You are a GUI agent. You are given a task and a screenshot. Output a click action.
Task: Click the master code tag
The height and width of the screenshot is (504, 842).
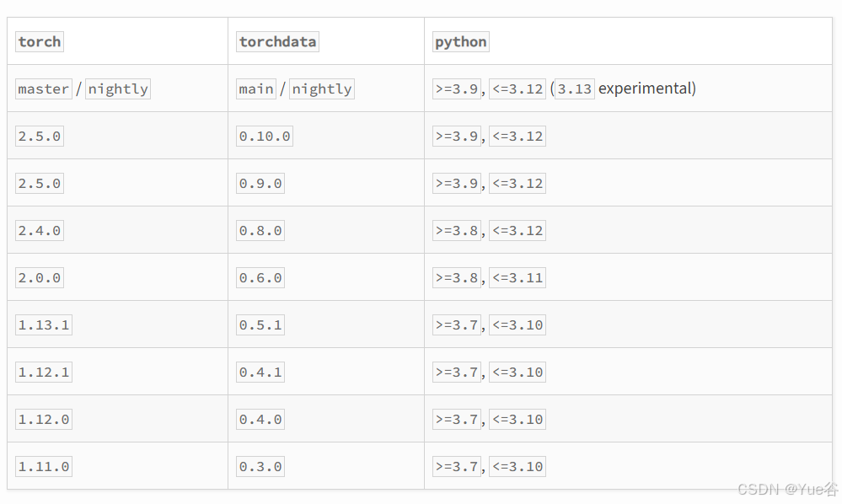44,89
